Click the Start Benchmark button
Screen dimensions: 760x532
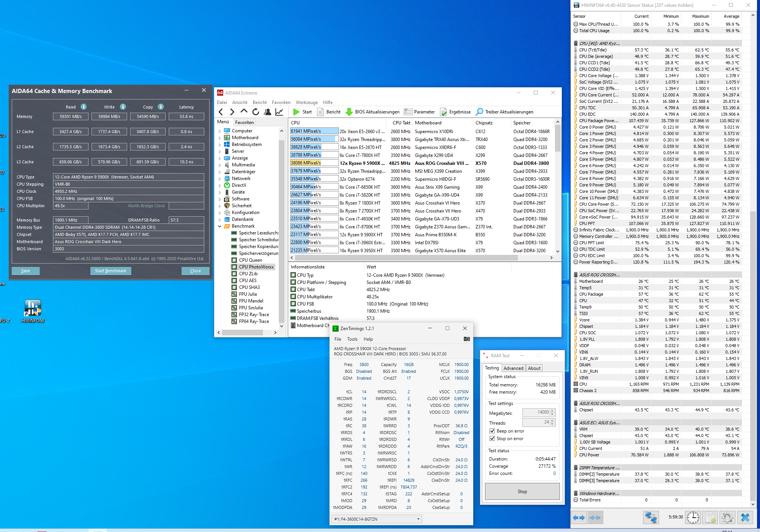(110, 271)
